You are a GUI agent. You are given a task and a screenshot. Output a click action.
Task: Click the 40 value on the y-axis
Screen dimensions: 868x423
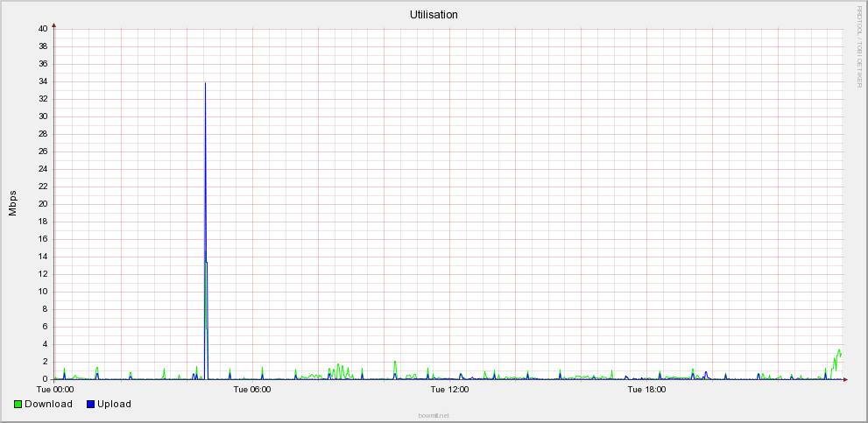(x=42, y=29)
